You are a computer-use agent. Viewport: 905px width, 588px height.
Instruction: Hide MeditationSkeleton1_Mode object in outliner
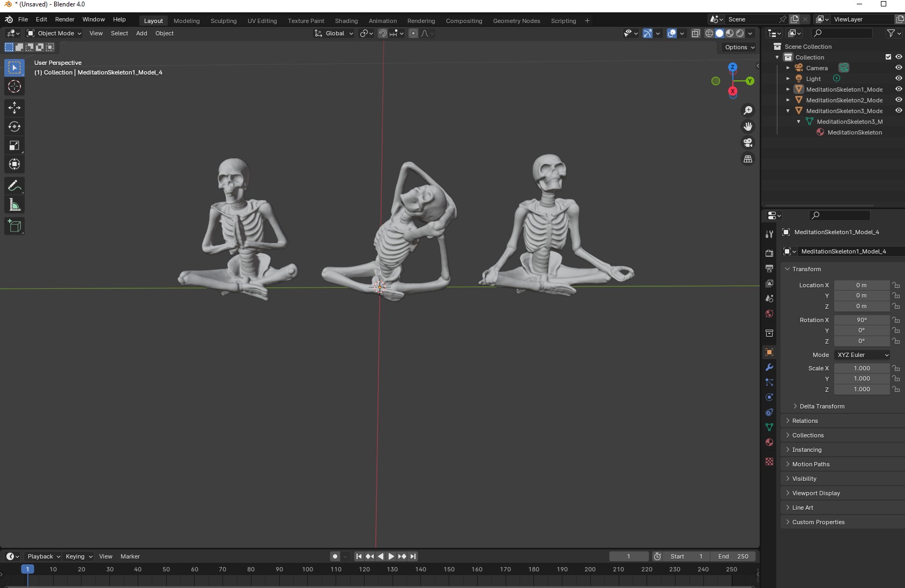[x=899, y=90]
